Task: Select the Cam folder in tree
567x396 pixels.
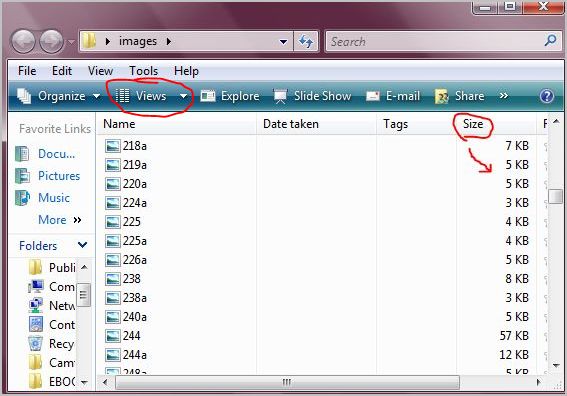Action: coord(52,363)
